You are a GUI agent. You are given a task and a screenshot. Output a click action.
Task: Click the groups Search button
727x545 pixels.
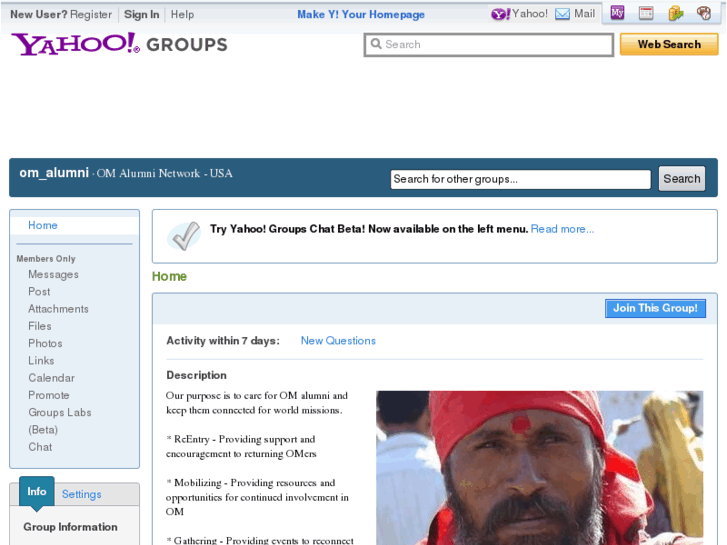point(682,179)
